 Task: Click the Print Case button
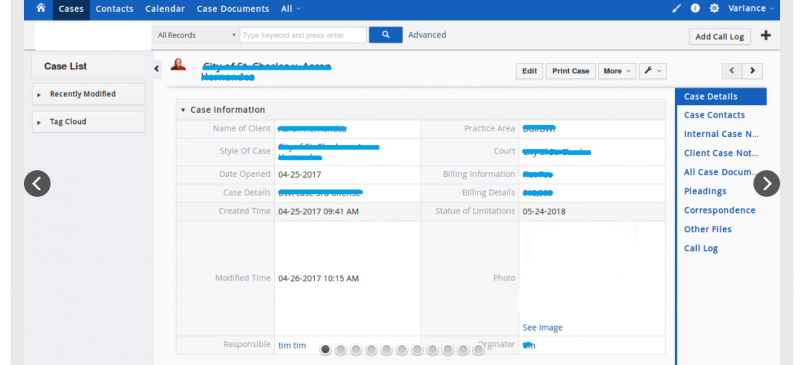570,71
